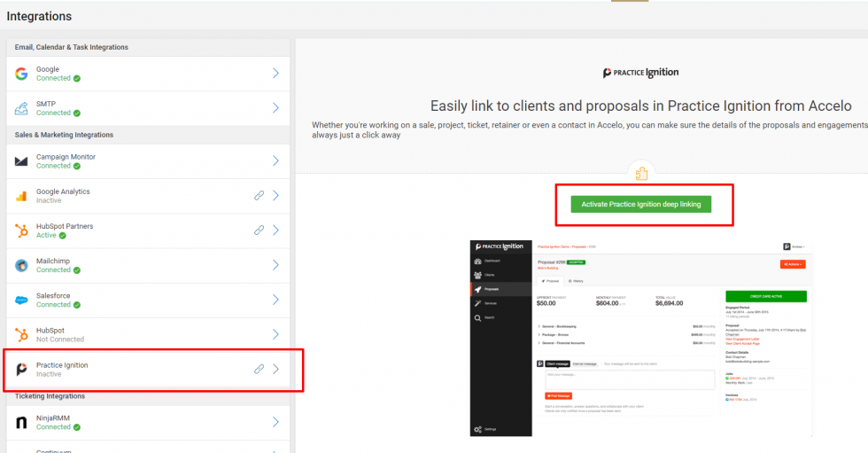Click 'Email, Calendar & Task Integrations' header

pos(72,47)
